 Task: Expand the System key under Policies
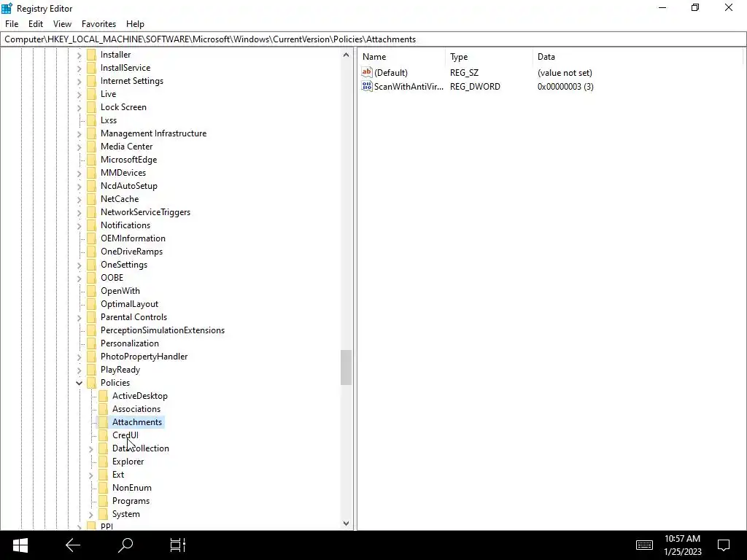point(91,514)
